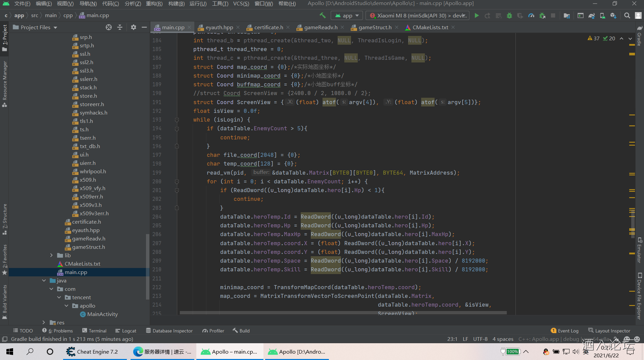Open the Profiler tool window

click(213, 331)
